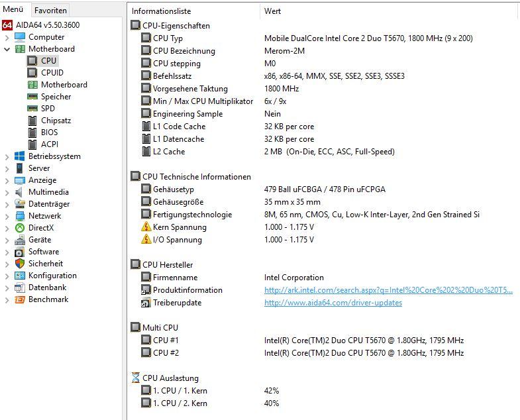This screenshot has height=420, width=520.
Task: Expand the Server tree node
Action: (x=7, y=168)
